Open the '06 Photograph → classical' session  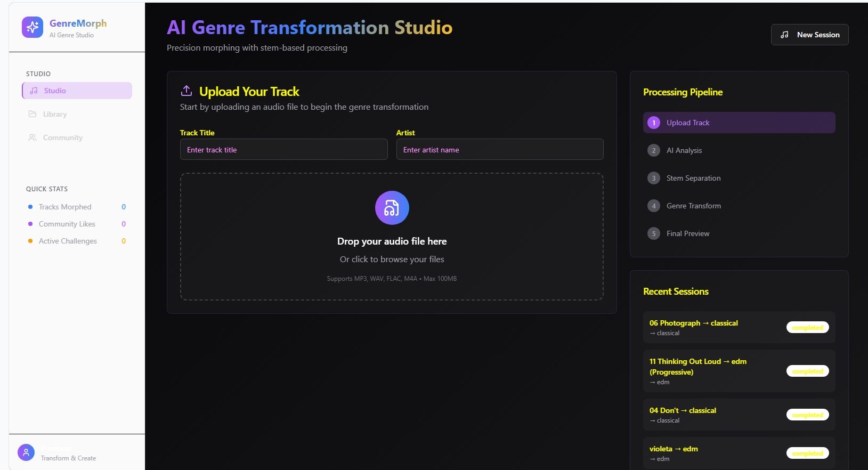tap(739, 327)
